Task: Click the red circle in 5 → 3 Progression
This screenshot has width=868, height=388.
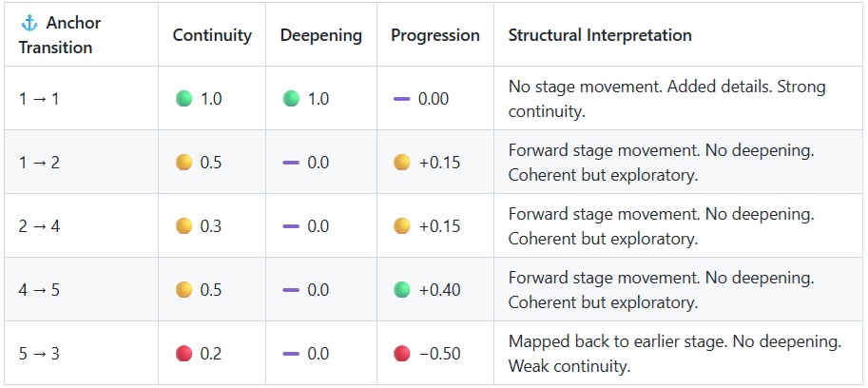Action: coord(402,354)
